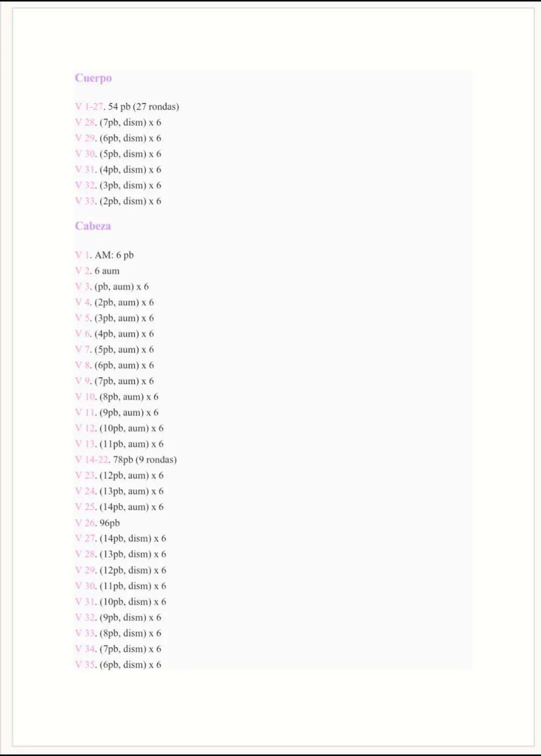Click row V 25 "(14pb, aum) x 6"
The image size is (541, 756).
pos(131,507)
